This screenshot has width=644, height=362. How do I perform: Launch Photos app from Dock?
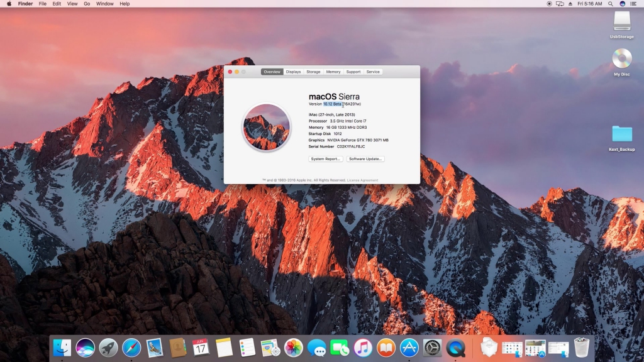(293, 348)
